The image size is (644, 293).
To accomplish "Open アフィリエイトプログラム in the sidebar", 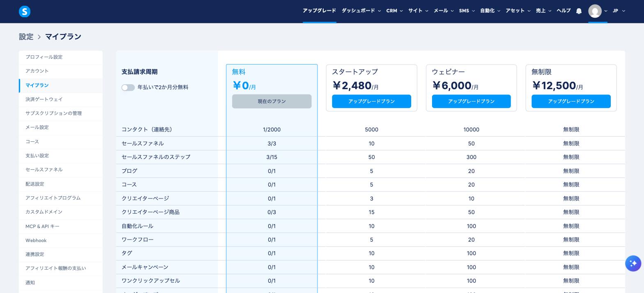I will click(61, 198).
